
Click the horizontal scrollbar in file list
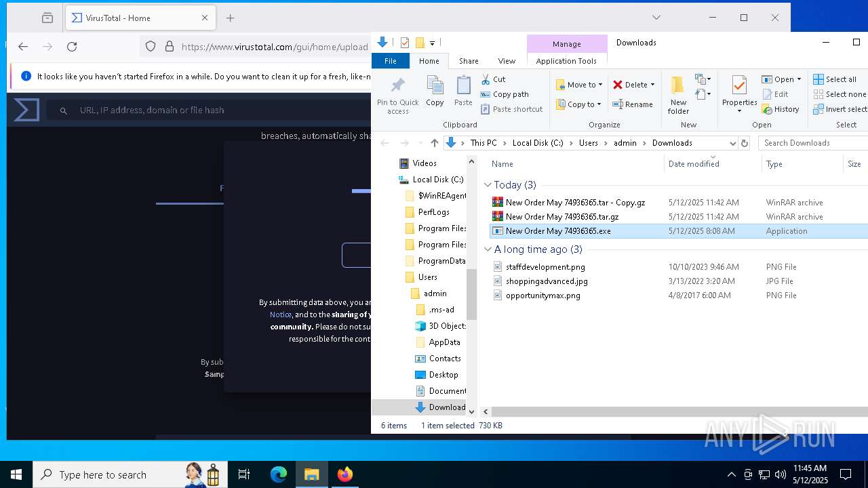click(x=678, y=411)
